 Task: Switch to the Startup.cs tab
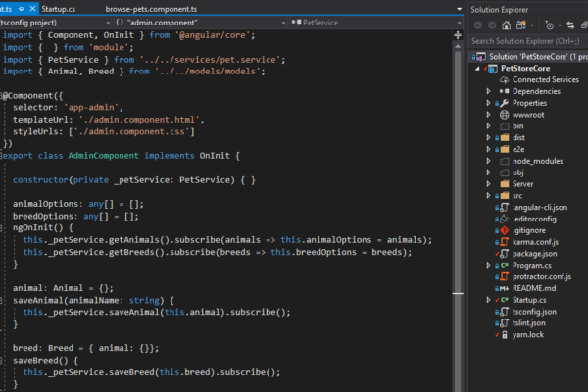(58, 9)
